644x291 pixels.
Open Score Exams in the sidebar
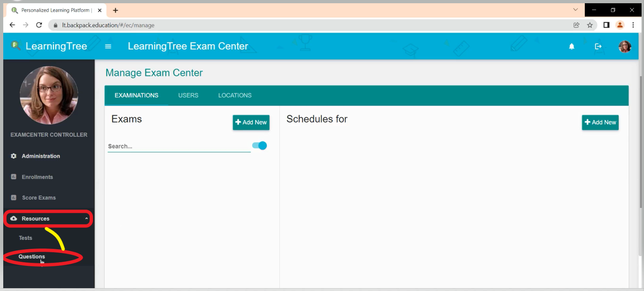pyautogui.click(x=39, y=198)
